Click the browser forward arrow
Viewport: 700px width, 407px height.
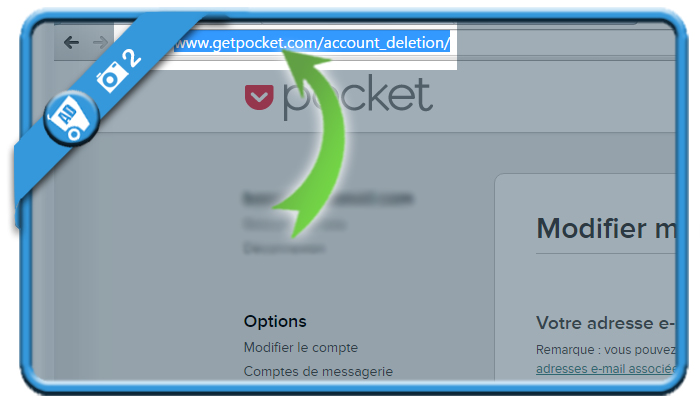click(x=100, y=43)
